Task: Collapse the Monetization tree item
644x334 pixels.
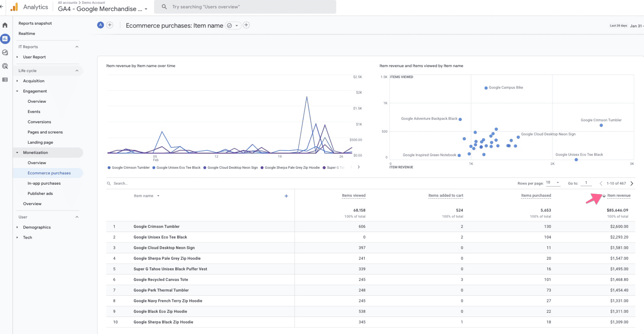Action: coord(17,152)
